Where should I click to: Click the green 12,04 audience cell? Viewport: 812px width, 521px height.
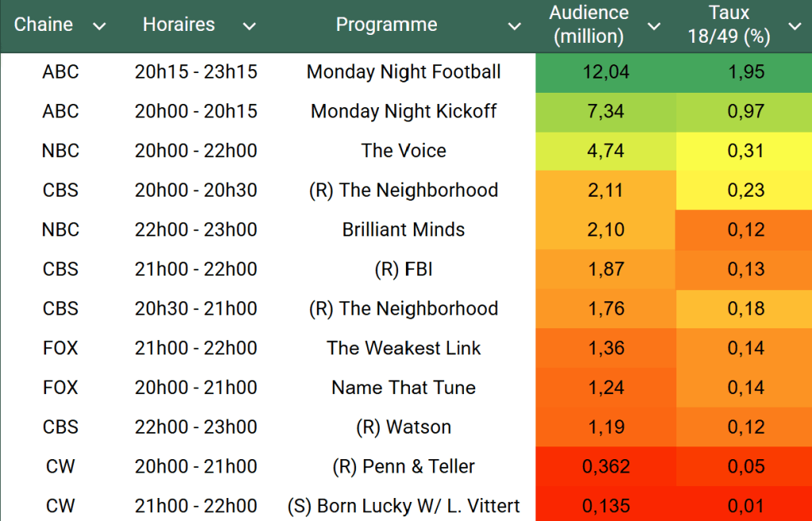(606, 72)
